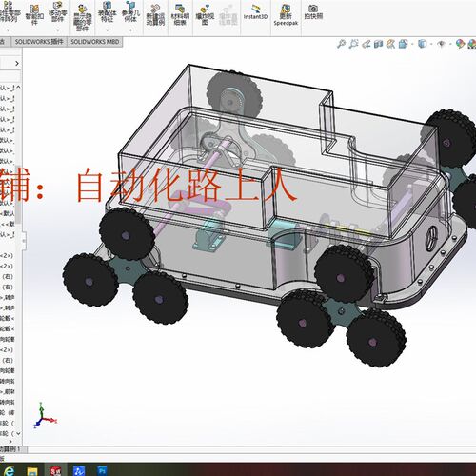Expand the feature tree panel chevron
Viewport: 476px width, 476px height.
pos(17,64)
